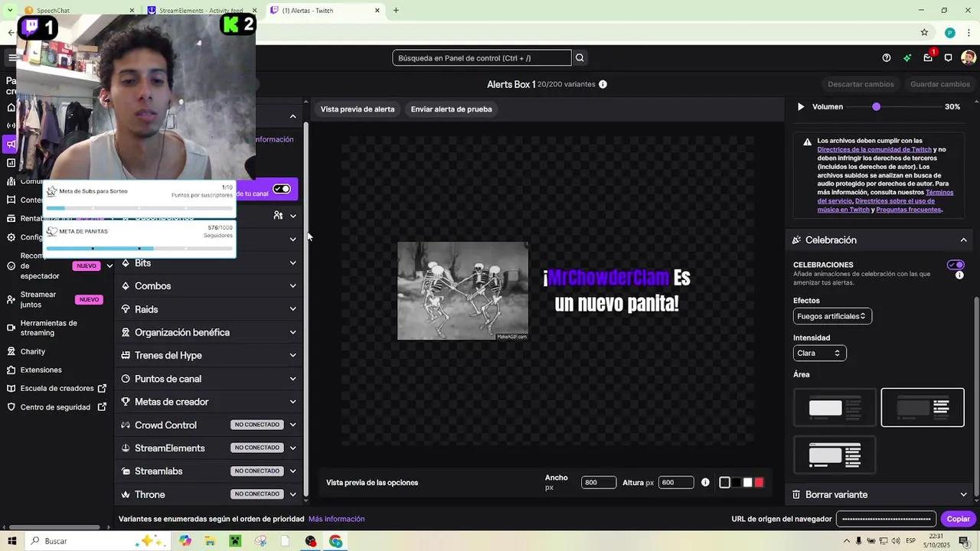Image resolution: width=980 pixels, height=551 pixels.
Task: Play the alert sound preview
Action: point(801,107)
